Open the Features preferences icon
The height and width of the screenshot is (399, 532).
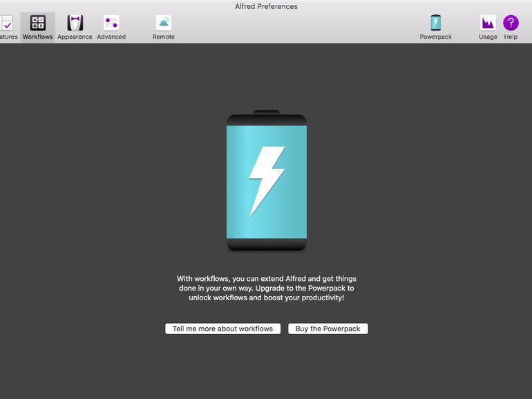[7, 23]
